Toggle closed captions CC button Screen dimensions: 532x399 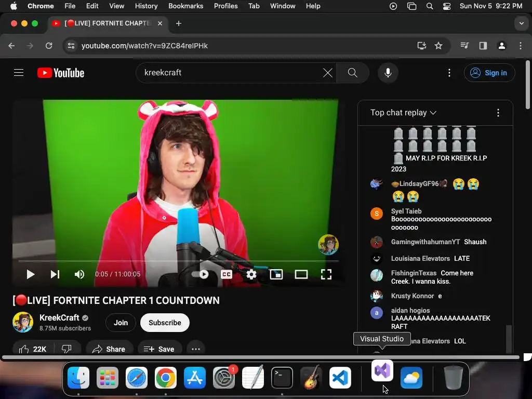(227, 274)
